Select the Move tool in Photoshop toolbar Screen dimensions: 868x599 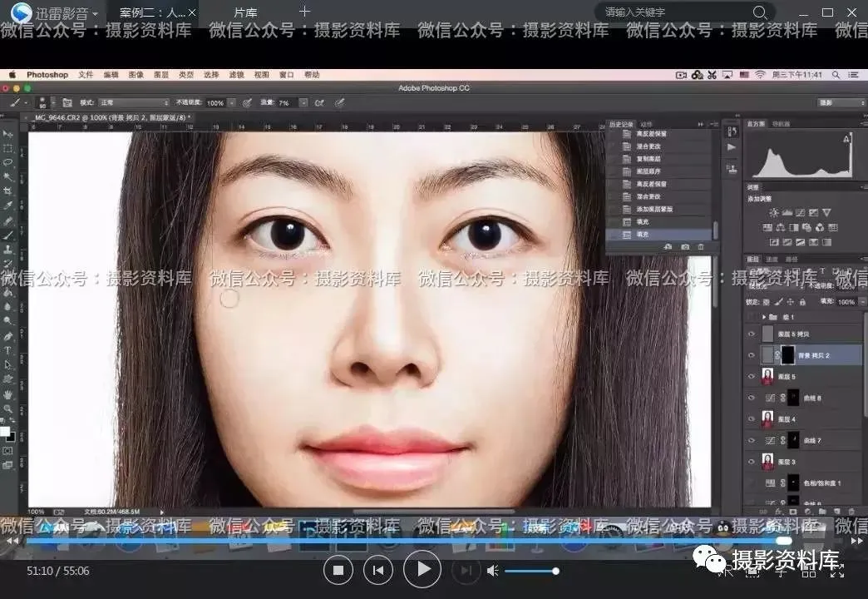7,134
